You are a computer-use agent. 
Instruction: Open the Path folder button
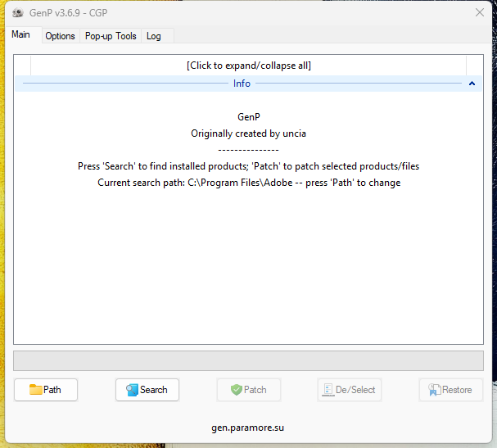pyautogui.click(x=46, y=390)
